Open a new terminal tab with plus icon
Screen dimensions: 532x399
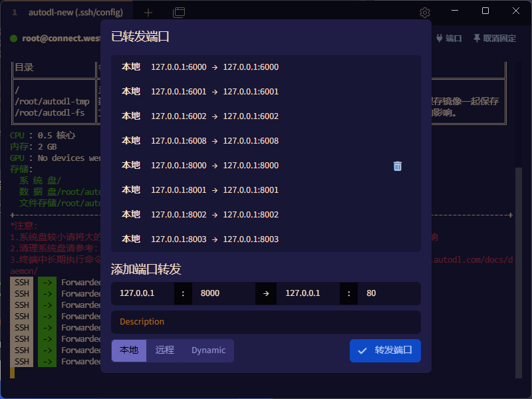click(148, 13)
